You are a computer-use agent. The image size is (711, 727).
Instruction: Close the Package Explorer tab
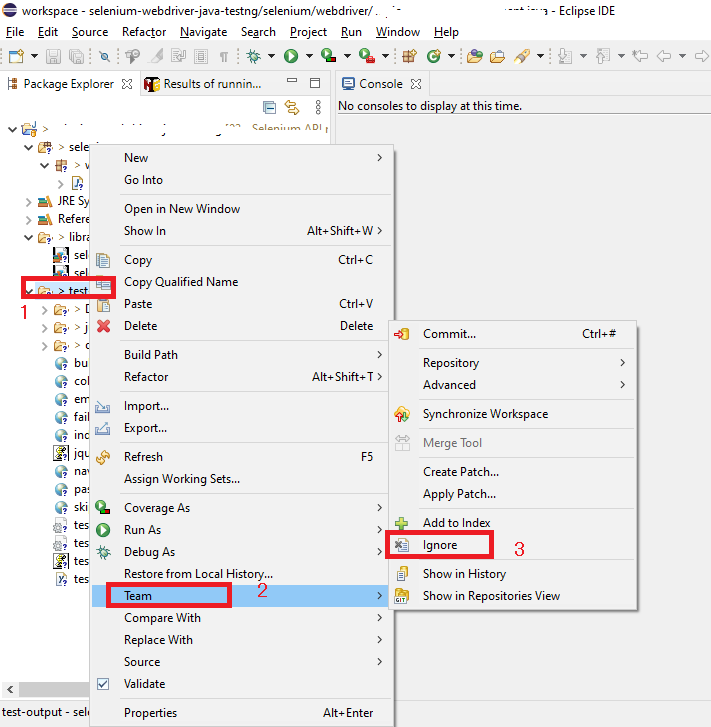coord(127,84)
